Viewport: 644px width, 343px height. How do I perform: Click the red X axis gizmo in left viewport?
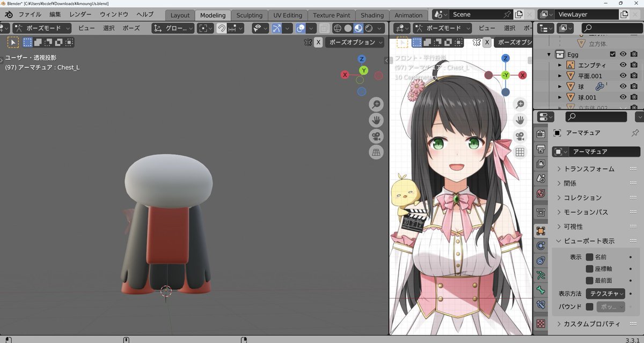[345, 75]
